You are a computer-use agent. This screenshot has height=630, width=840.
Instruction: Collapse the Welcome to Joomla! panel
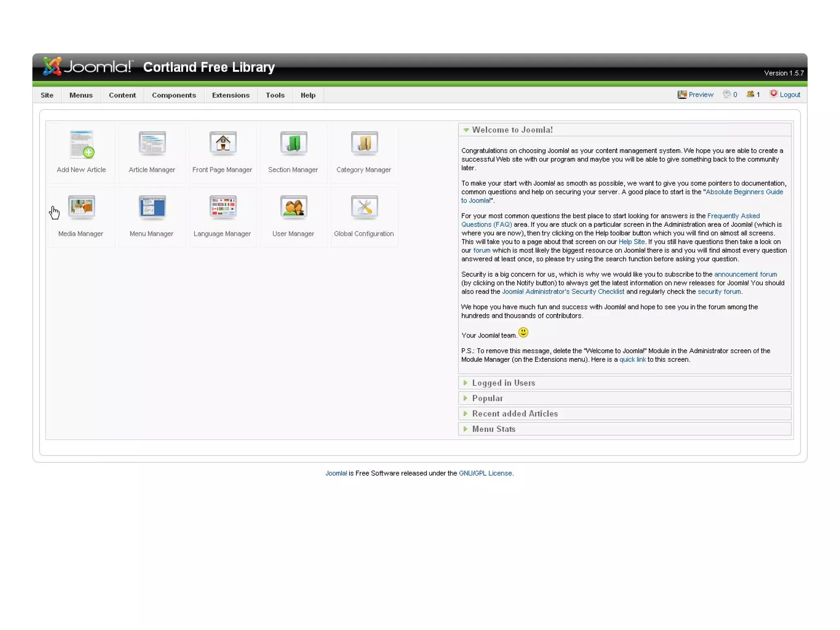point(625,130)
